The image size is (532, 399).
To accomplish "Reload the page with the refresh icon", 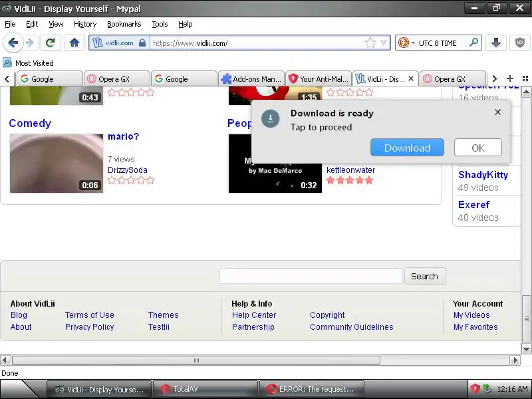I will (51, 43).
